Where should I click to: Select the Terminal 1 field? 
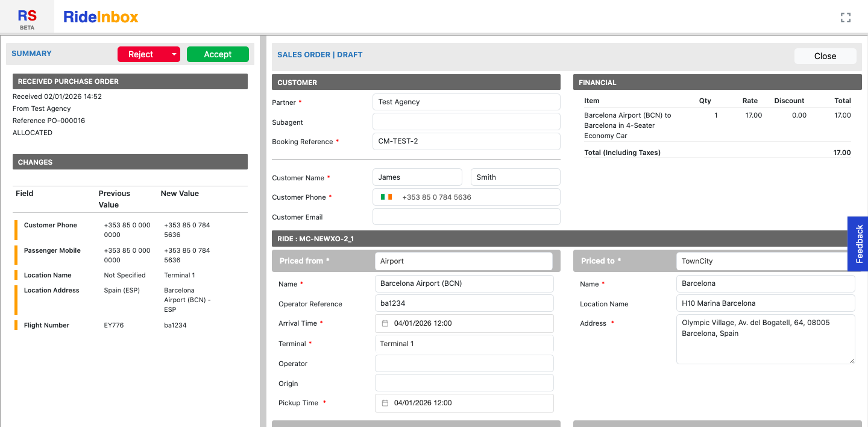(x=464, y=344)
